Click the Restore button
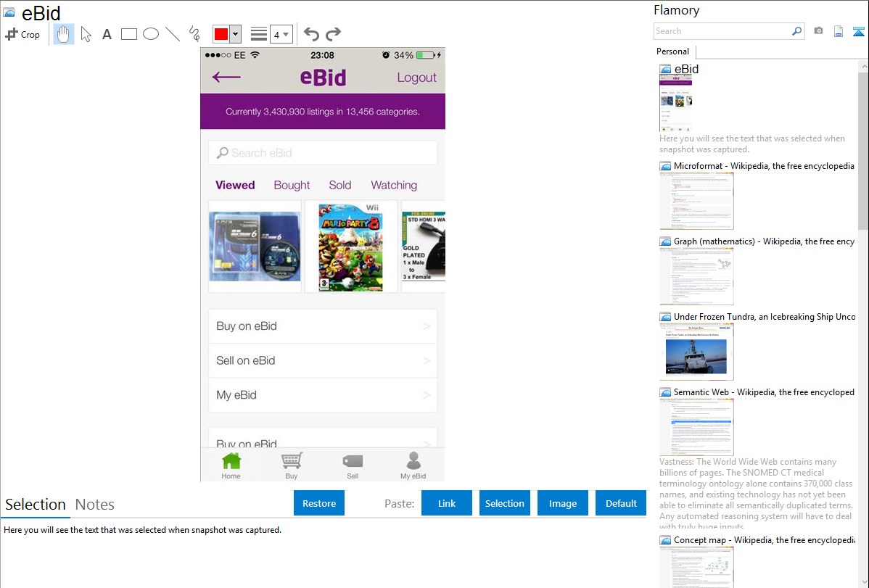This screenshot has height=588, width=869. click(x=319, y=503)
